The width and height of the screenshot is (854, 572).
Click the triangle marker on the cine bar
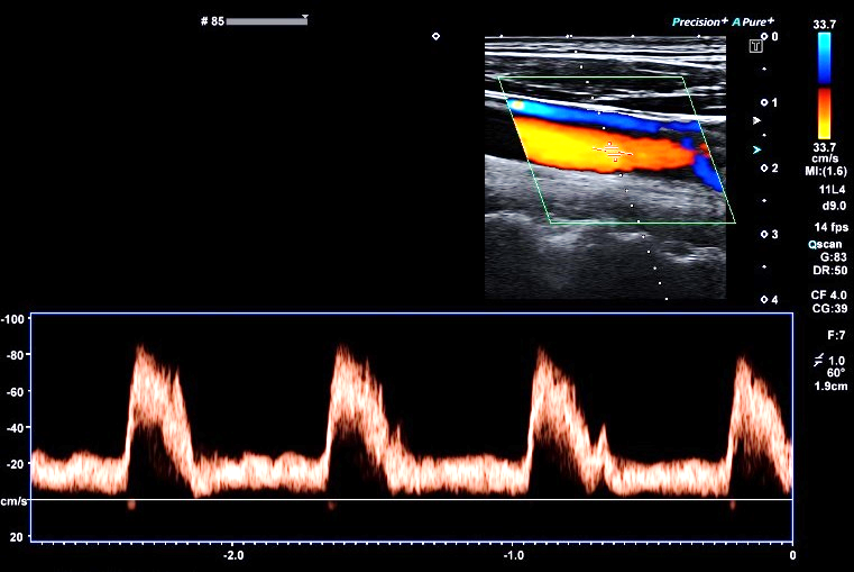coord(305,17)
